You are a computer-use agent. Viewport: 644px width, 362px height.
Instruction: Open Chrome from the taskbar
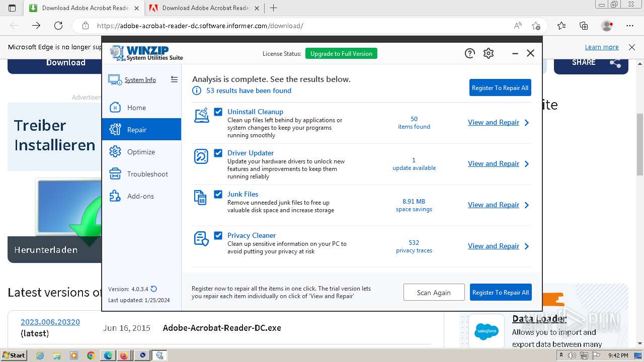91,355
